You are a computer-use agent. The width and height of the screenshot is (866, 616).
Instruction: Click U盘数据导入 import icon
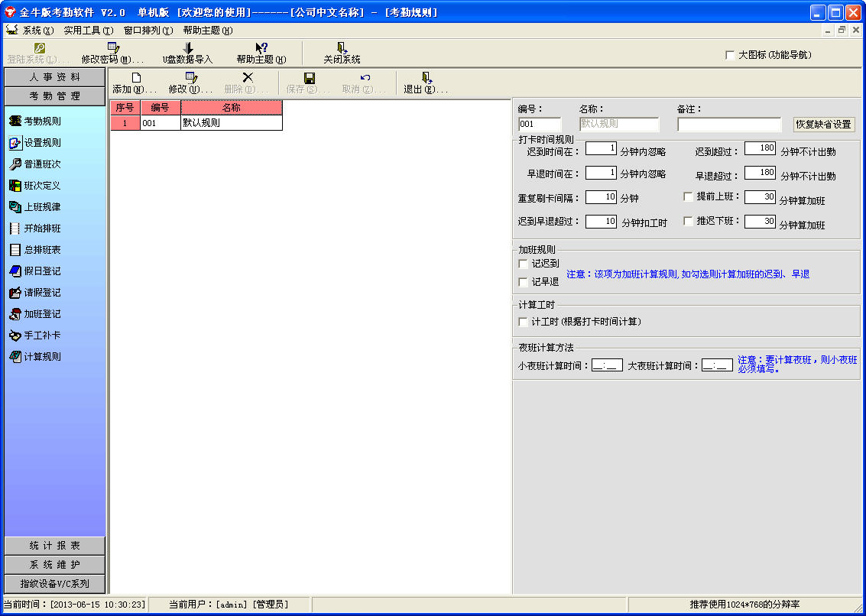(188, 48)
